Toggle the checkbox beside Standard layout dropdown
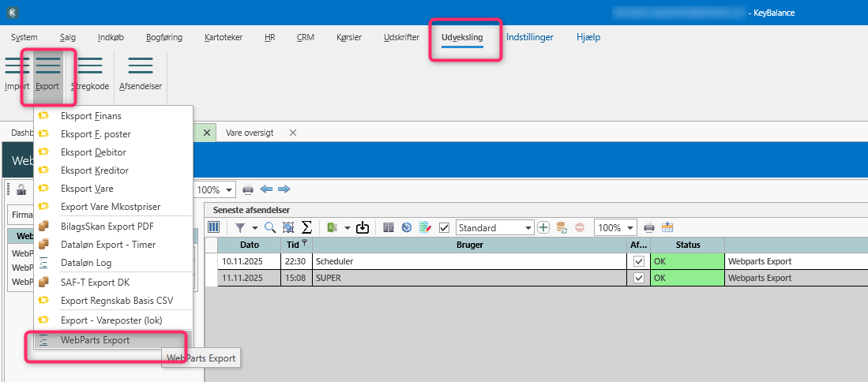 445,227
